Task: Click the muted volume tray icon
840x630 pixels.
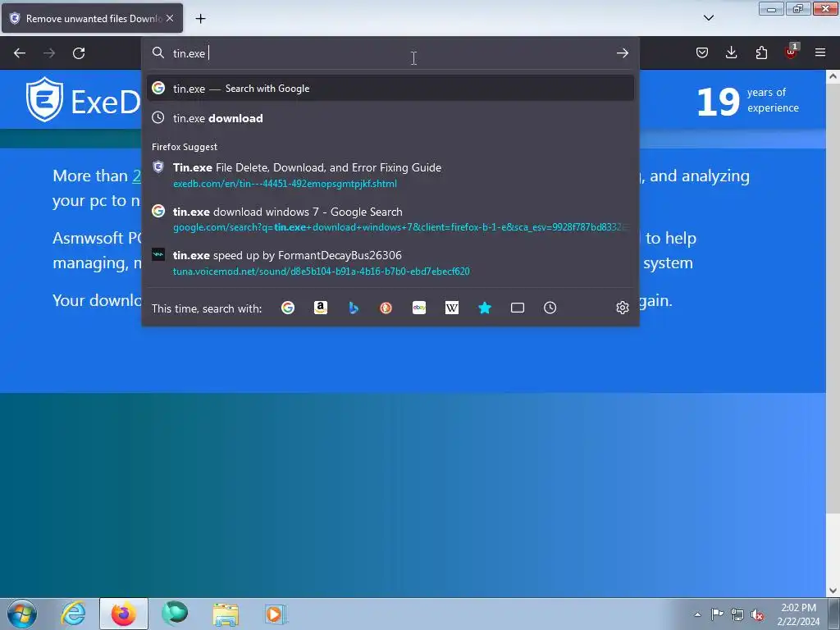Action: tap(757, 614)
